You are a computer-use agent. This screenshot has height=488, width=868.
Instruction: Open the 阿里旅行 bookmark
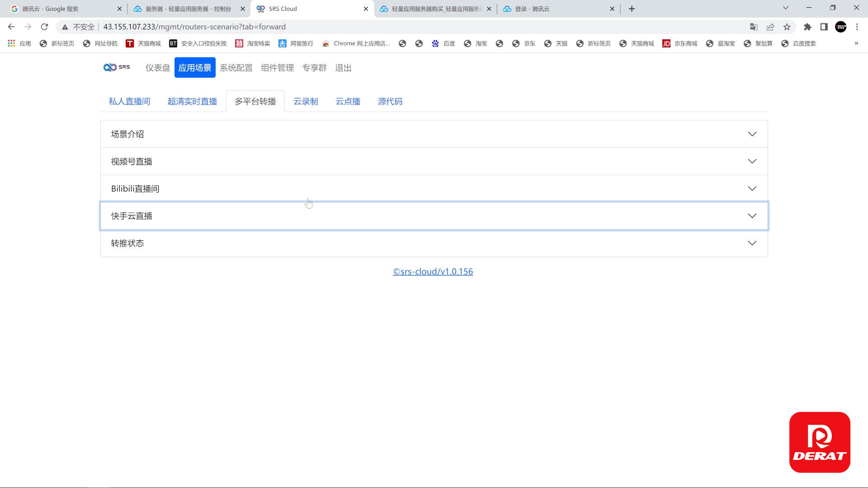tap(295, 43)
